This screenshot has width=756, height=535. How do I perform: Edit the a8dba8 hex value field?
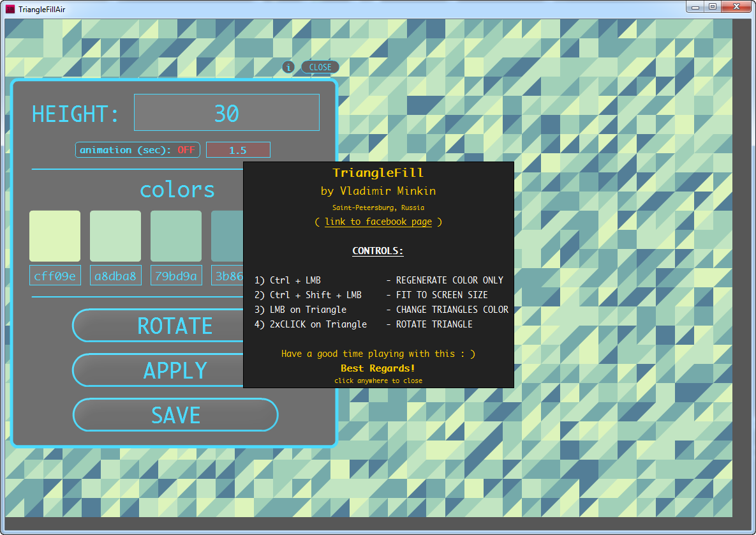point(115,275)
